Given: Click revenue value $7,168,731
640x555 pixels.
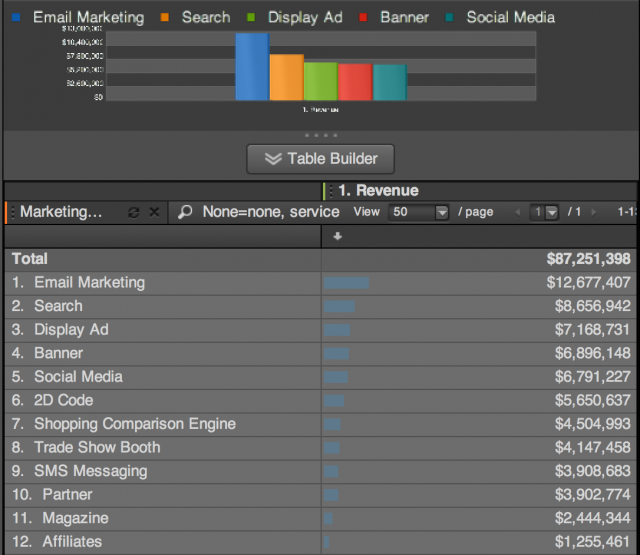Looking at the screenshot, I should pos(593,330).
